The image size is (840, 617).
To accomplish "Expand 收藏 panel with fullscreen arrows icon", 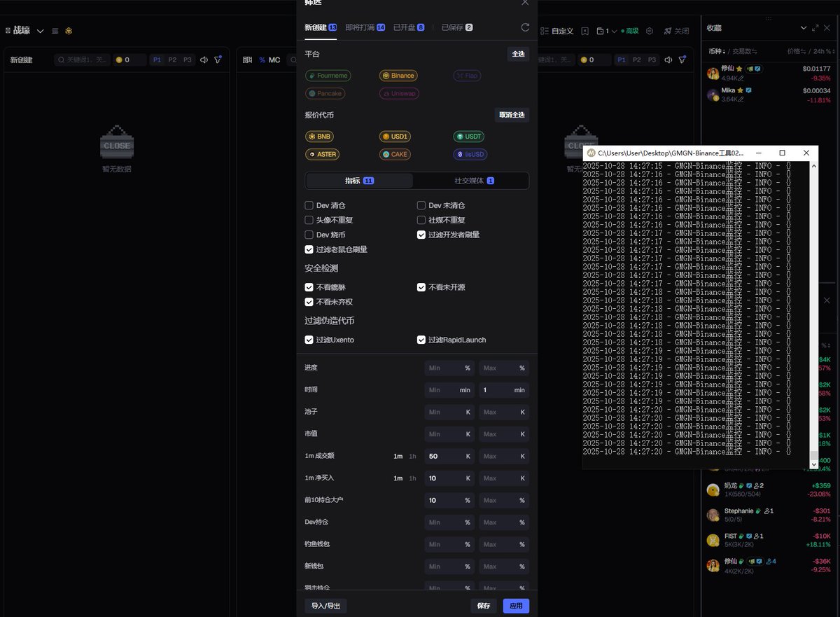I will (815, 28).
